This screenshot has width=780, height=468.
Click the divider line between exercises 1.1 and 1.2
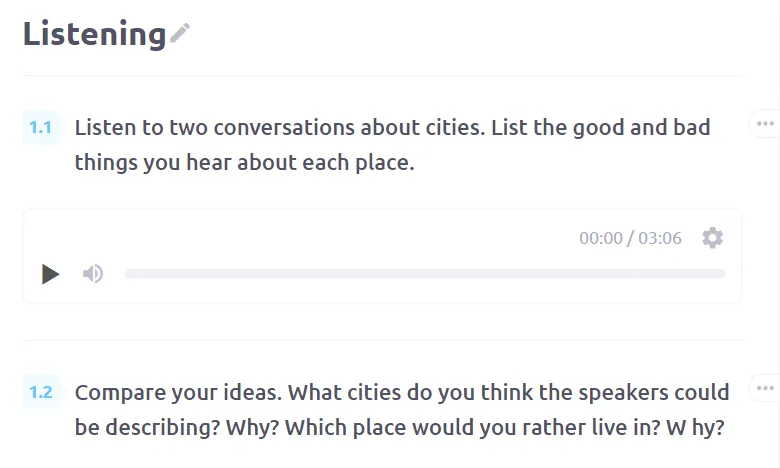(383, 340)
